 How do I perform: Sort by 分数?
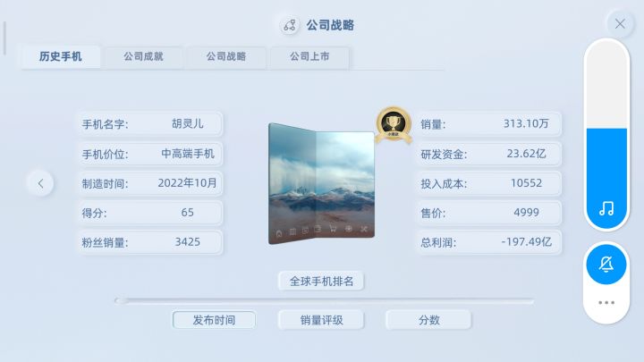[x=428, y=320]
